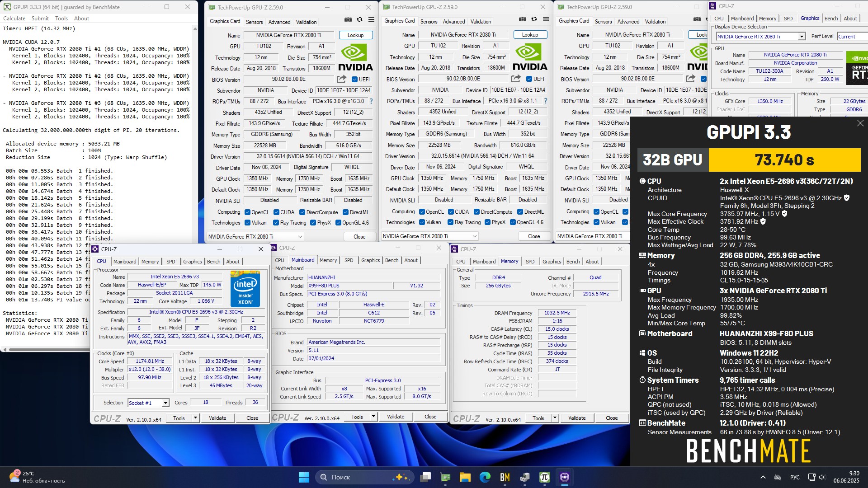Screen dimensions: 868x488
Task: Click Lookup button in middle GPU-Z window
Action: (x=530, y=35)
